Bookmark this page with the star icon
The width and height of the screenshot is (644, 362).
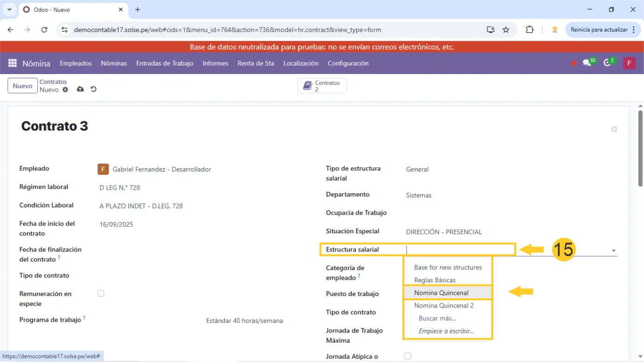pos(506,30)
